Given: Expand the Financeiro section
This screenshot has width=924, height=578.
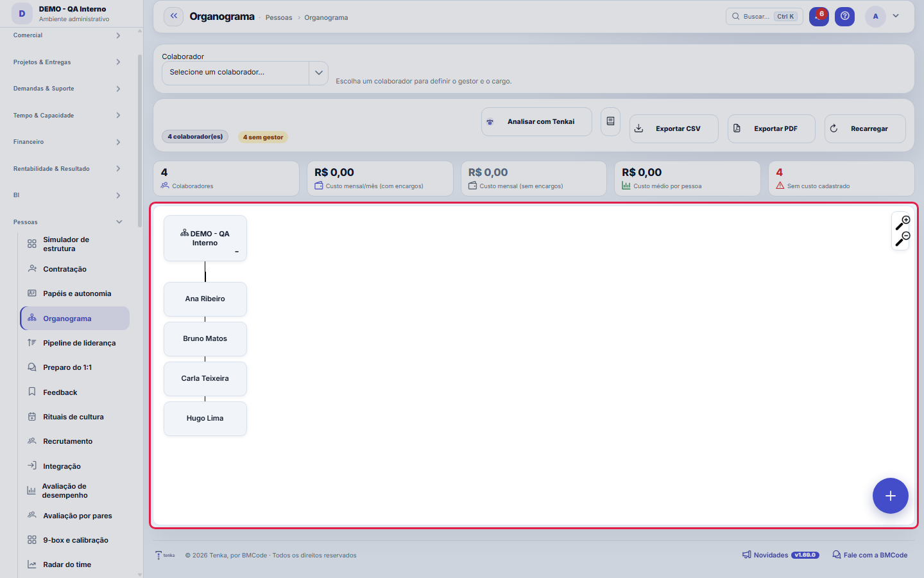Looking at the screenshot, I should pyautogui.click(x=67, y=142).
